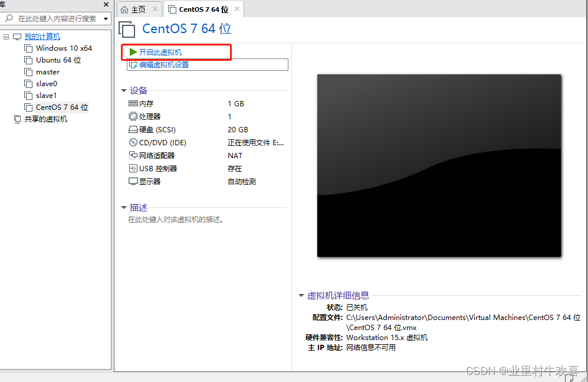Viewport: 588px width, 382px height.
Task: Click the 自动检测 display value
Action: (241, 181)
